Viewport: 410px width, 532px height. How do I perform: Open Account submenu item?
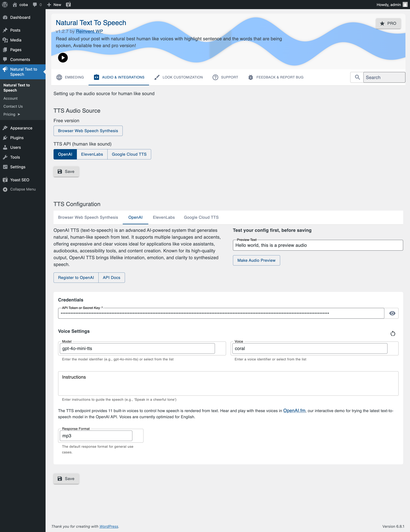pos(11,98)
